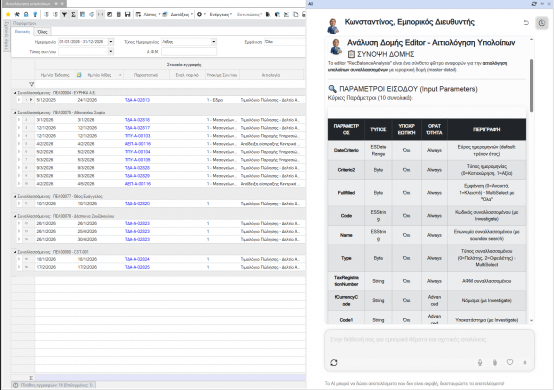Open document link ΤΔΑ-Α-02517
Image resolution: width=554 pixels, height=390 pixels.
[x=137, y=128]
